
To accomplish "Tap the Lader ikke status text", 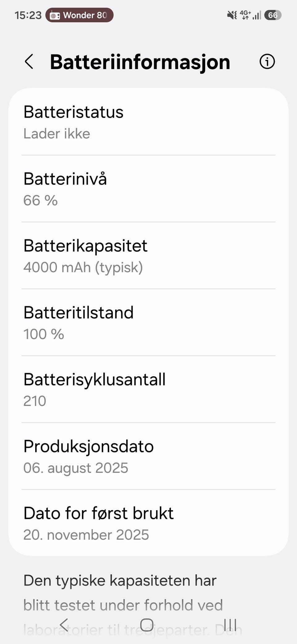I will (57, 134).
